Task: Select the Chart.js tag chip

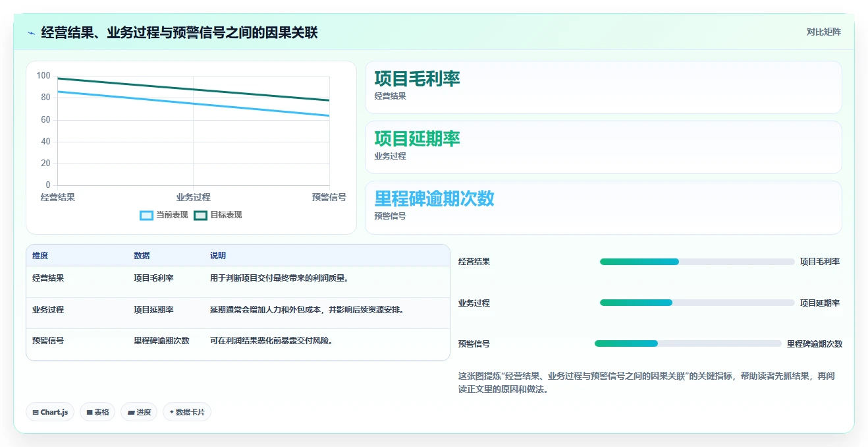Action: (51, 412)
